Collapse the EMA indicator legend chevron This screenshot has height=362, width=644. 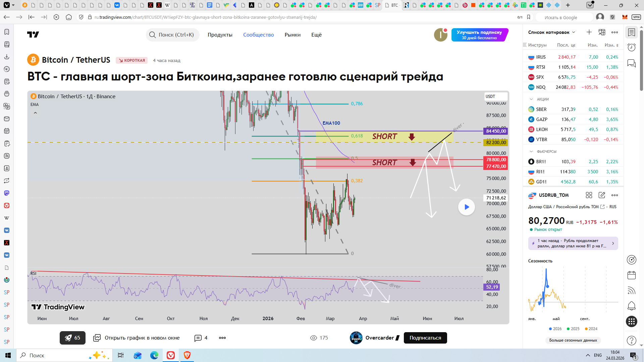(x=35, y=113)
